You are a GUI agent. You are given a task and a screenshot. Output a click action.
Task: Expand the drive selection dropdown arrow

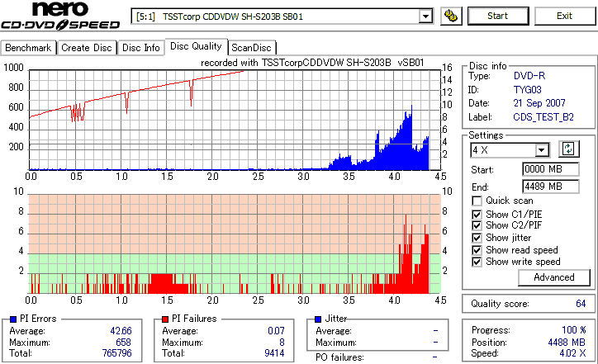coord(425,17)
